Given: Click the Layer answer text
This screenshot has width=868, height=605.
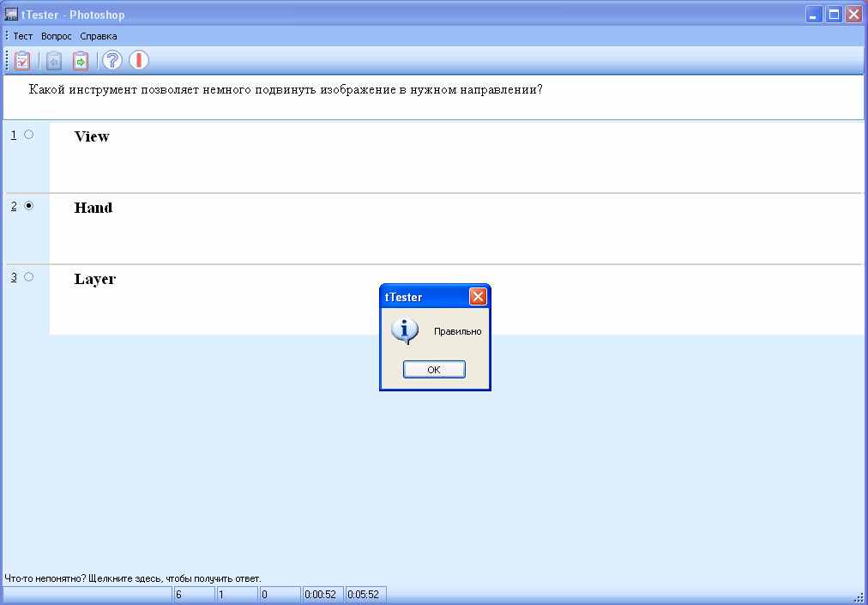Looking at the screenshot, I should [x=95, y=279].
